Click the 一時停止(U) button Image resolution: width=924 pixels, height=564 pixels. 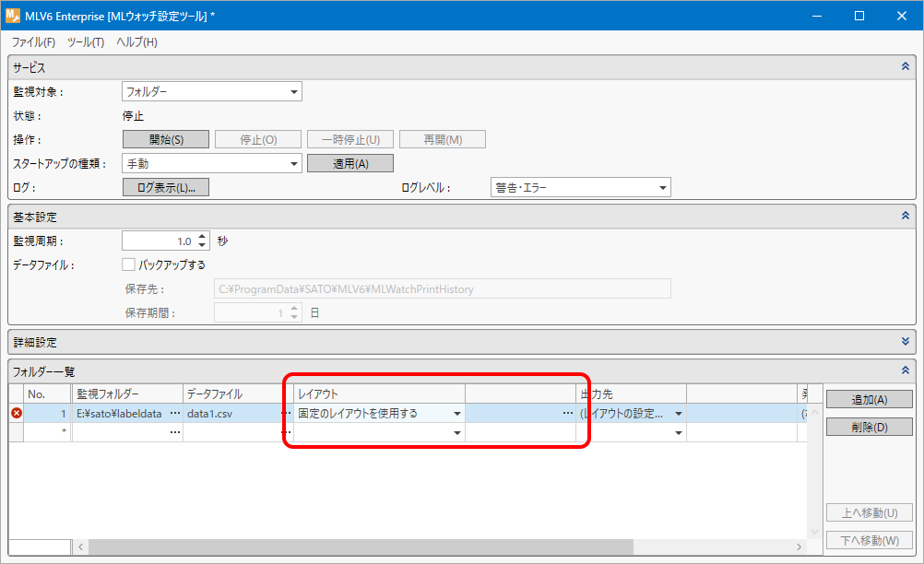click(350, 139)
